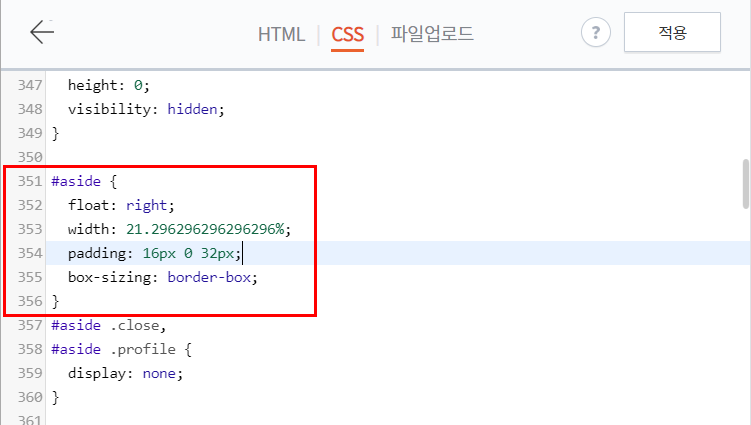
Task: Click the 'display: none;' declaration
Action: [x=125, y=373]
